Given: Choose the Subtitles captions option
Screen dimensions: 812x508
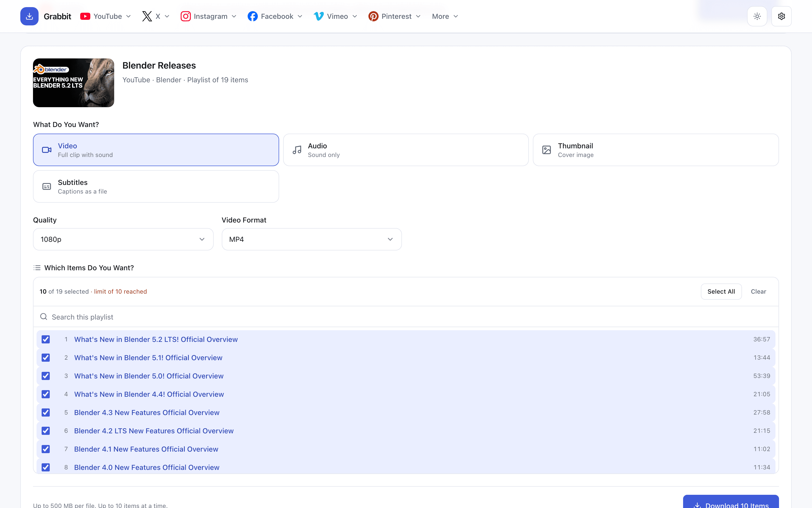Looking at the screenshot, I should [156, 186].
